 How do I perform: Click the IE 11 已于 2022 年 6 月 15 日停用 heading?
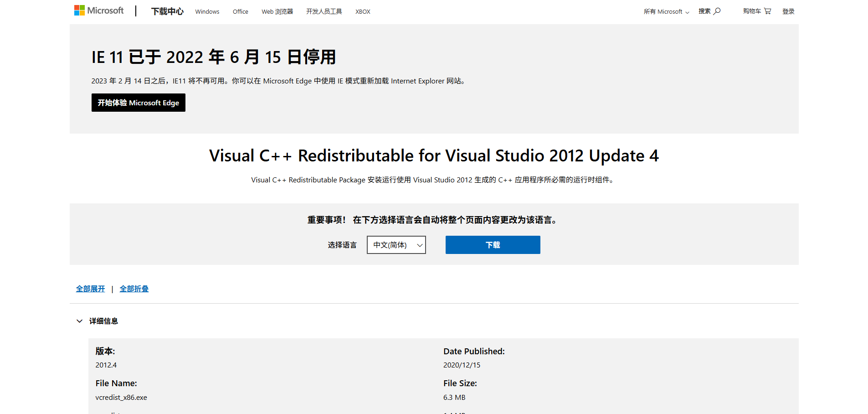click(214, 57)
